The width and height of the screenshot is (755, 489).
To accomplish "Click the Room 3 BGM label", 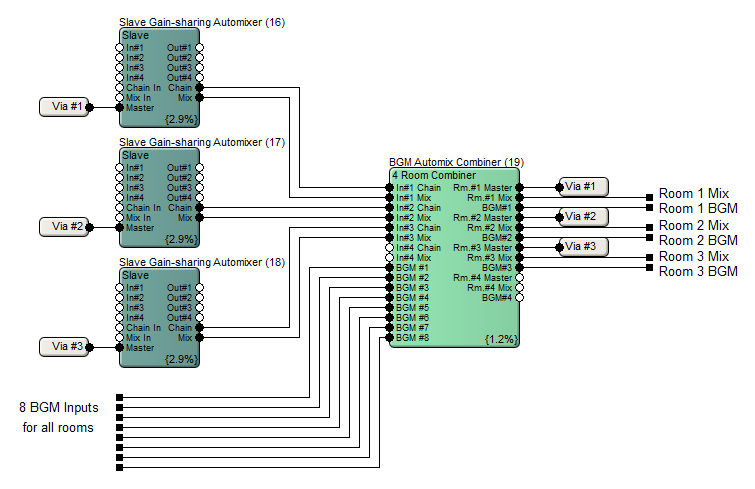I will 698,271.
